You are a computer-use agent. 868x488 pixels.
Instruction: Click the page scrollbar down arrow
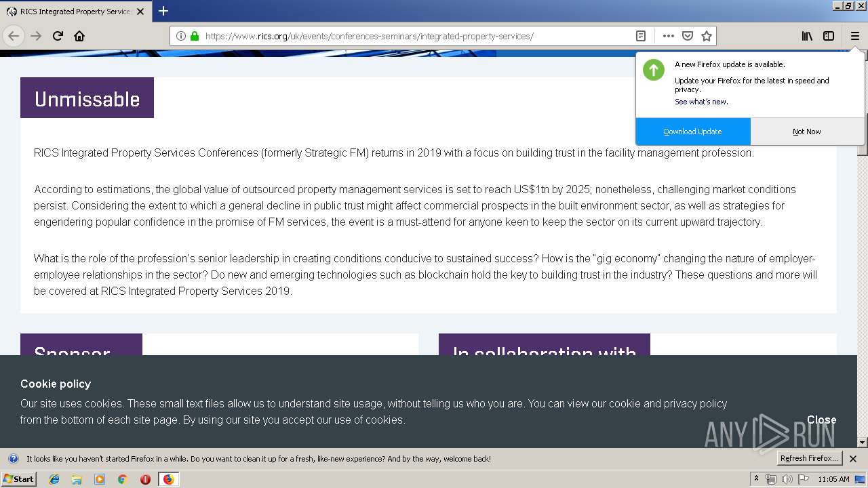tap(863, 442)
